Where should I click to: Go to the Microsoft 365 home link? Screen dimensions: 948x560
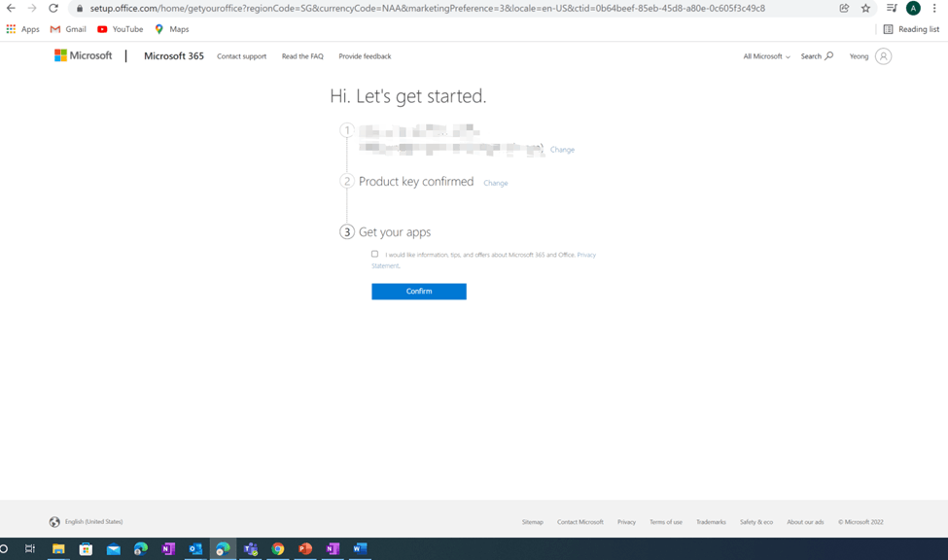173,55
